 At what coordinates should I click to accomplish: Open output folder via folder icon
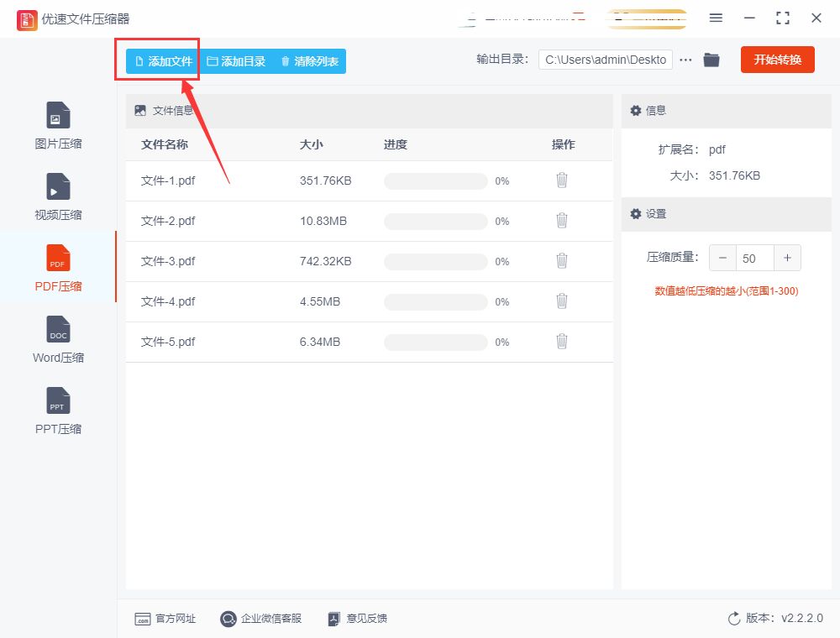click(711, 60)
